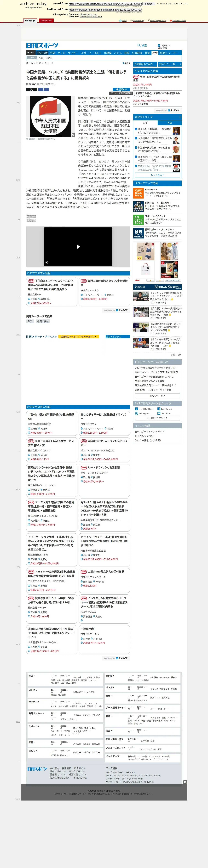Open the YouTube social link
The width and height of the screenshot is (208, 868).
(164, 413)
